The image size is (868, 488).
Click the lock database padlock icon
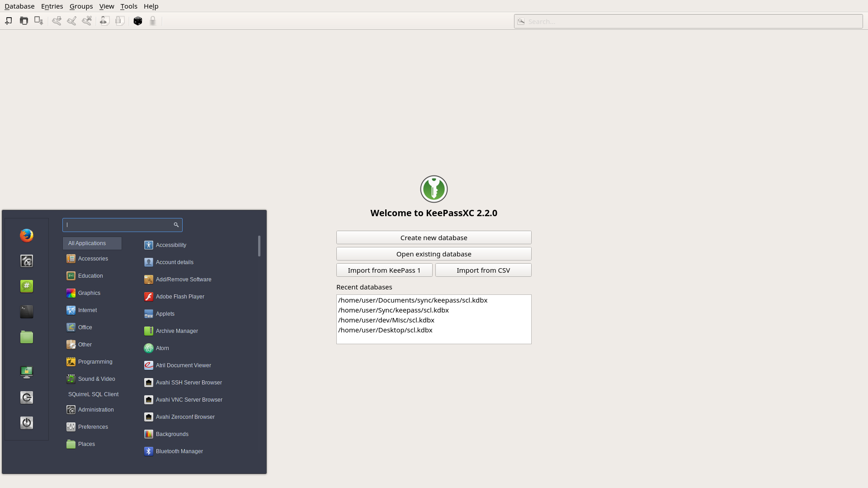(x=153, y=21)
